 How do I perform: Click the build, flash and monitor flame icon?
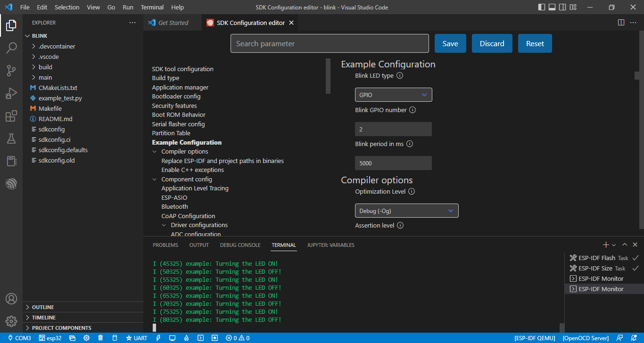click(x=186, y=338)
